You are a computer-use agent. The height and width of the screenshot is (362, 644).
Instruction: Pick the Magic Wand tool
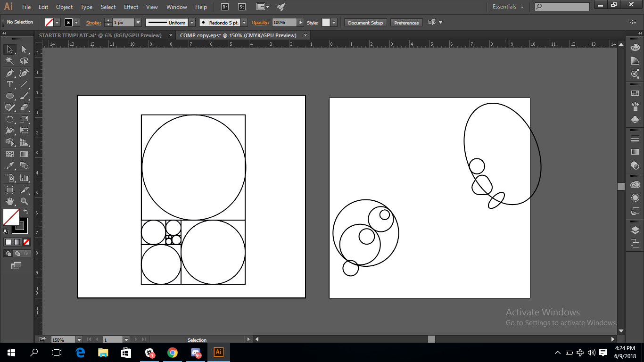pos(9,61)
